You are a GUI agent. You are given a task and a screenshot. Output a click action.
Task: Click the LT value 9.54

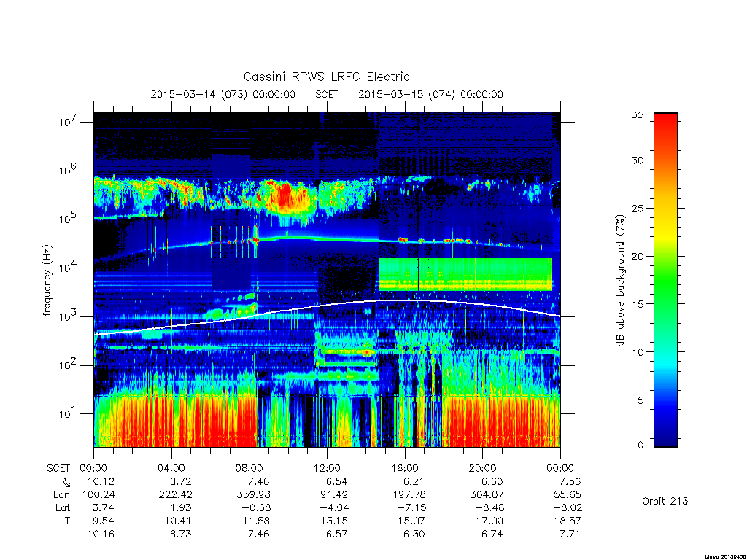click(104, 521)
